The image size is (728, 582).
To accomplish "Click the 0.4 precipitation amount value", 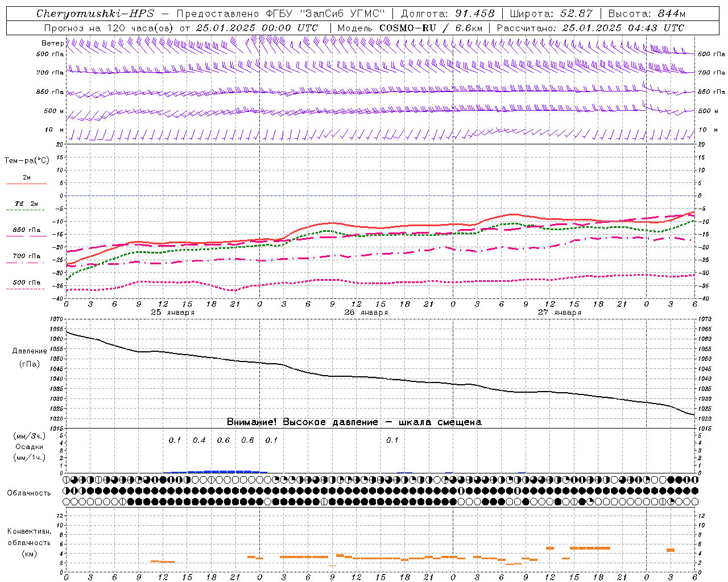I will click(199, 440).
